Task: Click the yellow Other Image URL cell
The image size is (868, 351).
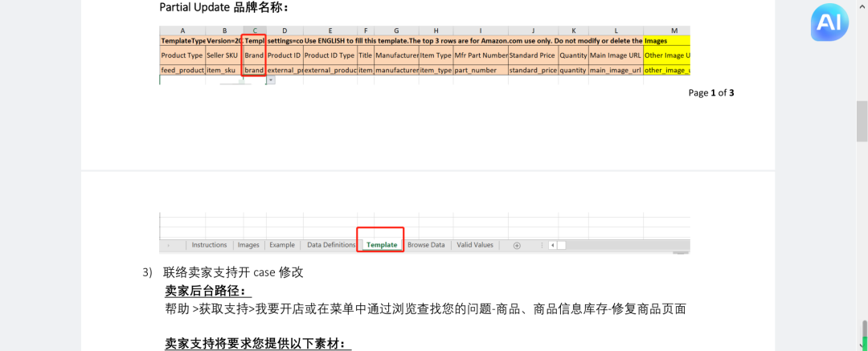Action: [667, 55]
